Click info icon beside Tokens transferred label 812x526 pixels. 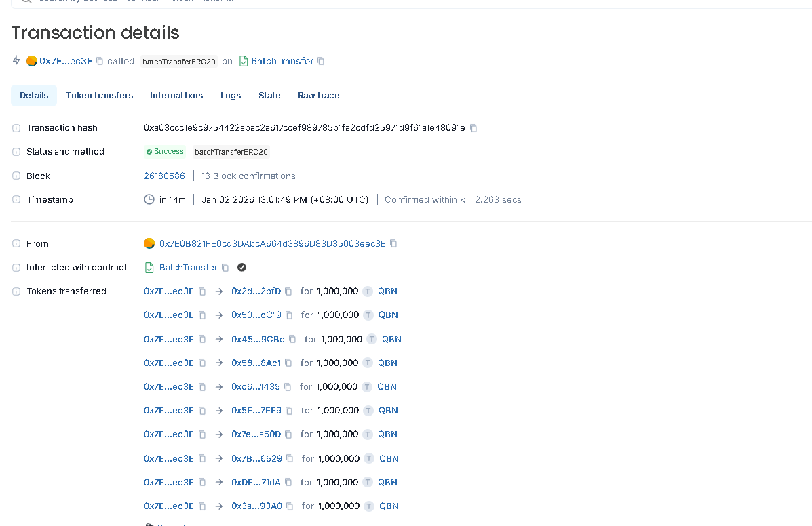(16, 291)
